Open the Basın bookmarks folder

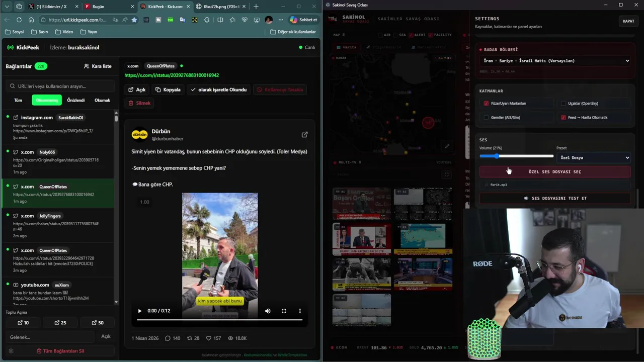click(39, 32)
